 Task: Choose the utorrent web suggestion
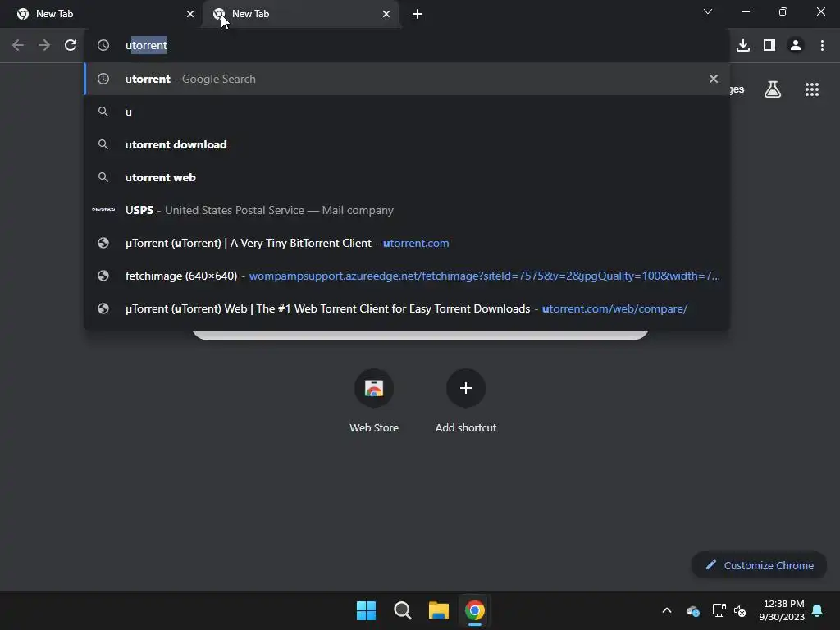407,177
